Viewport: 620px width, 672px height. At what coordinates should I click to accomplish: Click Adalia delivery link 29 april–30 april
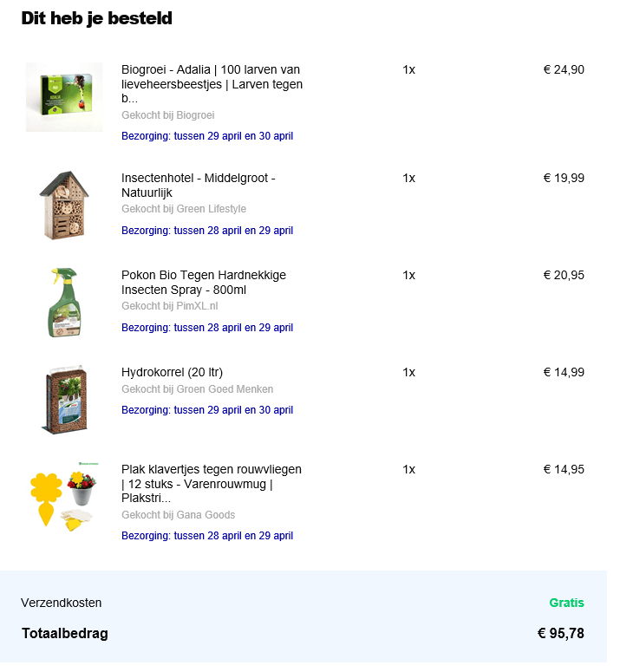[207, 136]
